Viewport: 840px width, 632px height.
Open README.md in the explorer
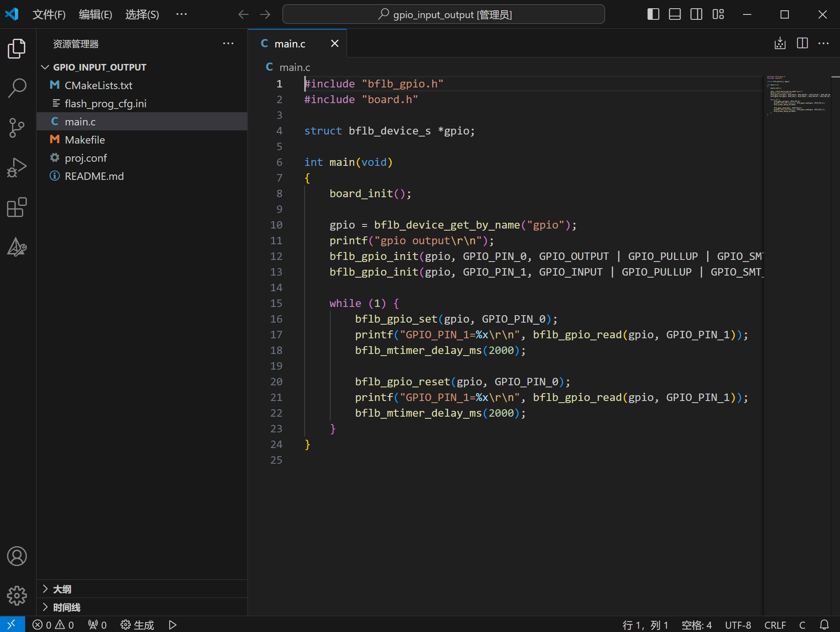click(142, 176)
